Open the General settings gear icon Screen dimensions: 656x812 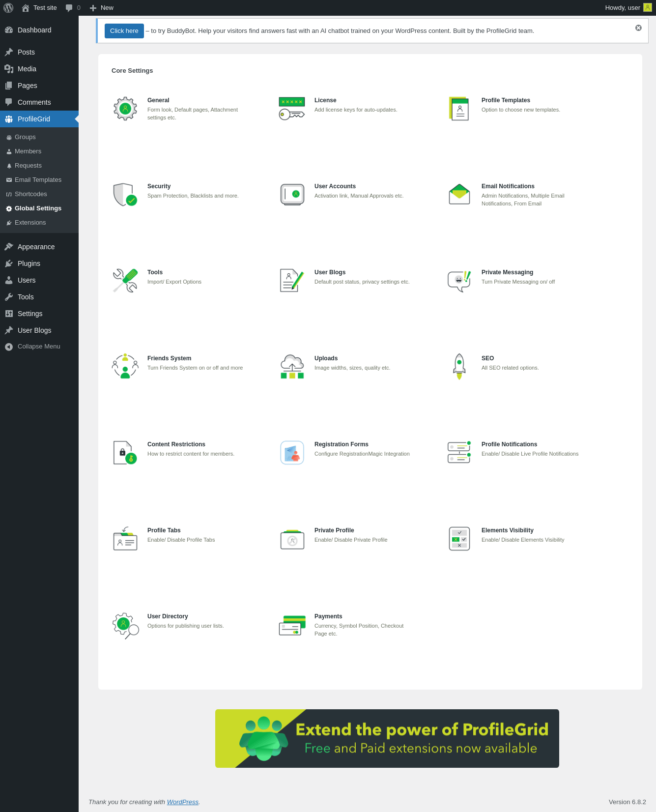click(x=125, y=109)
